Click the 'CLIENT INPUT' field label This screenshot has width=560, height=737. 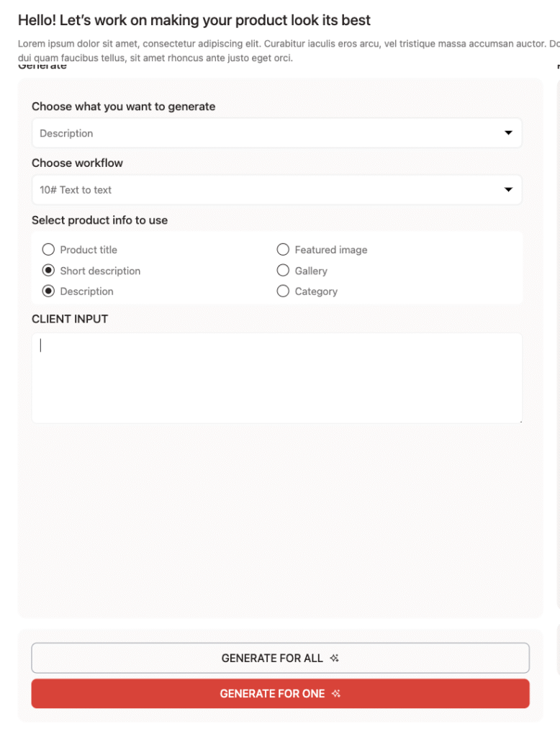[70, 319]
